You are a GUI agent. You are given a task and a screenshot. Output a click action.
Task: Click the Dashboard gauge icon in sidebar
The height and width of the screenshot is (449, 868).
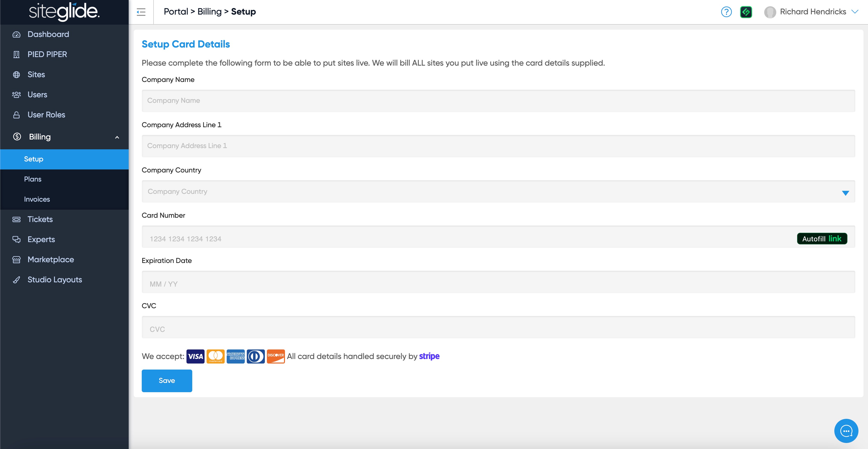[16, 34]
